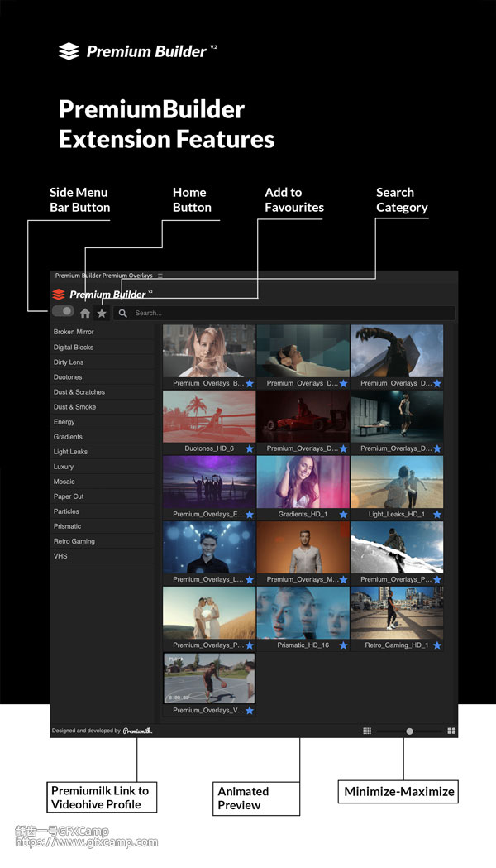Screen dimensions: 496x868
Task: Preview the Premium_Overlays_V basketball thumbnail
Action: pos(209,679)
